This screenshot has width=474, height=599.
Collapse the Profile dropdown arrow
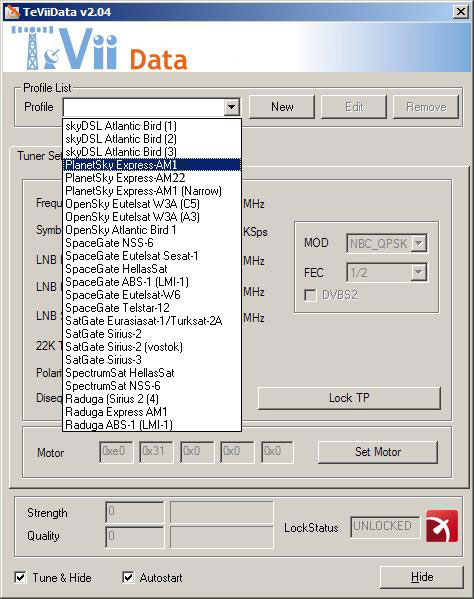pos(231,107)
